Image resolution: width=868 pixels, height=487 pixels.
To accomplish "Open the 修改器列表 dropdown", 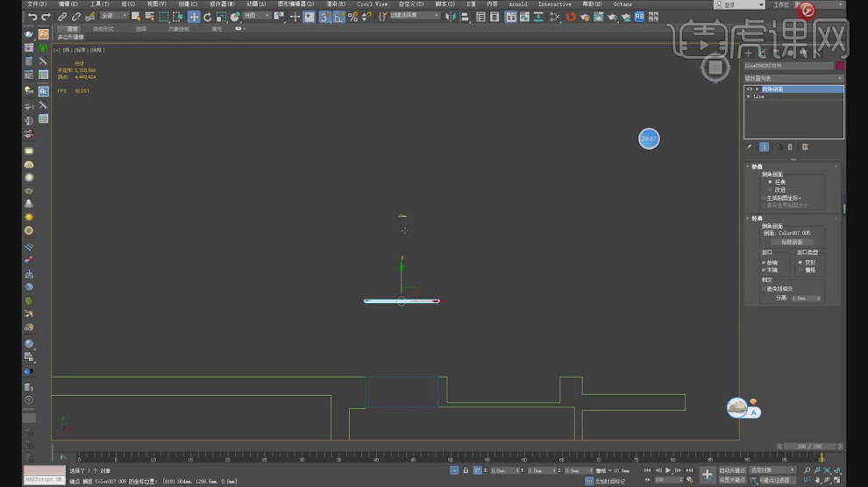I will [793, 78].
